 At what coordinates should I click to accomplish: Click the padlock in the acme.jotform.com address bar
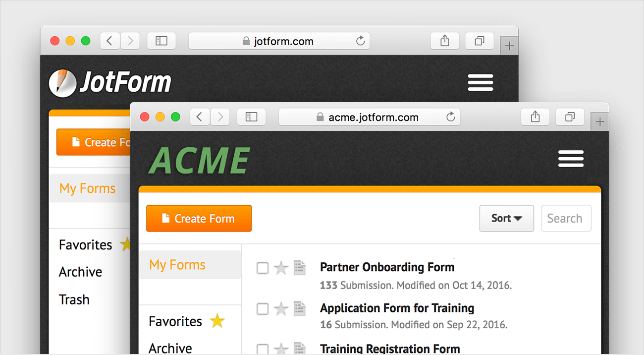click(x=320, y=117)
